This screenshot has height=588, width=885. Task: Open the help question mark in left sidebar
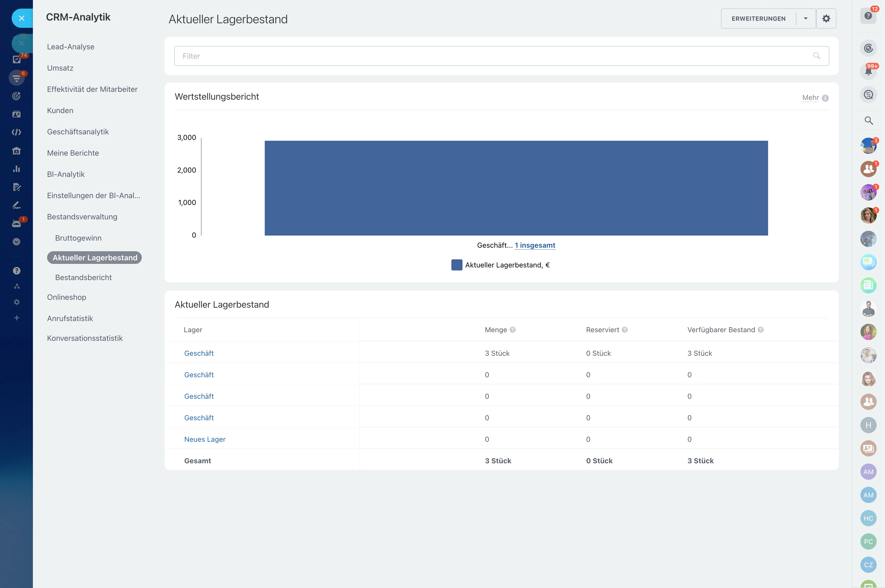click(16, 270)
